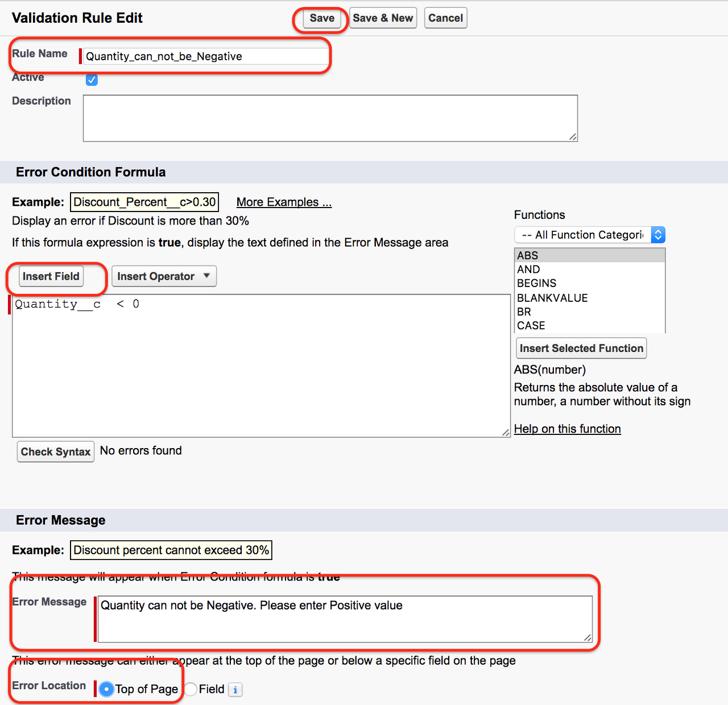The image size is (728, 705).
Task: Open the Insert Operator dropdown
Action: (164, 276)
